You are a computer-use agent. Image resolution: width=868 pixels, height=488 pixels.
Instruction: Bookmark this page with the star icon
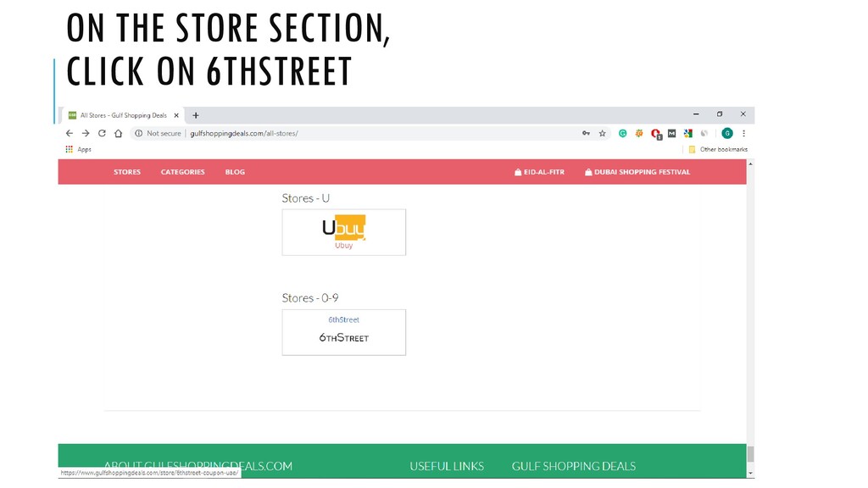coord(603,133)
